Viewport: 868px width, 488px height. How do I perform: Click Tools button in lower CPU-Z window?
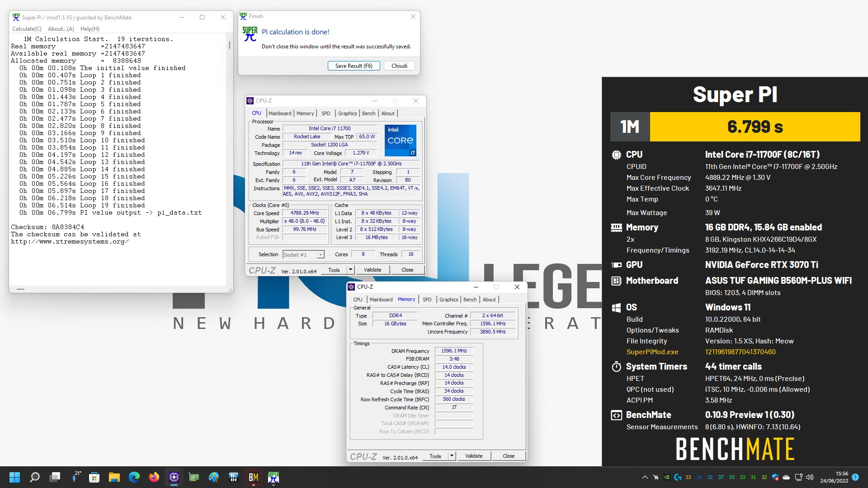coord(435,456)
